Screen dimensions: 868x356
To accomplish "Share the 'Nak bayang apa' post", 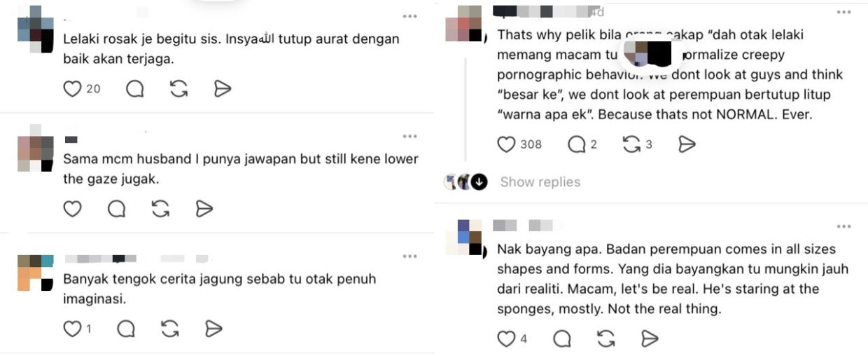I will (x=650, y=339).
